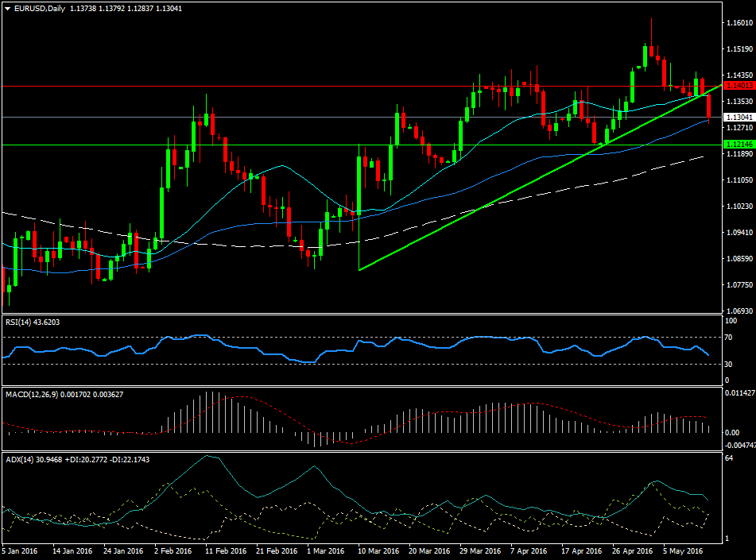Click the dropdown arrow beside EURUSD,Daily title
Screen dimensions: 756x560
click(x=8, y=9)
